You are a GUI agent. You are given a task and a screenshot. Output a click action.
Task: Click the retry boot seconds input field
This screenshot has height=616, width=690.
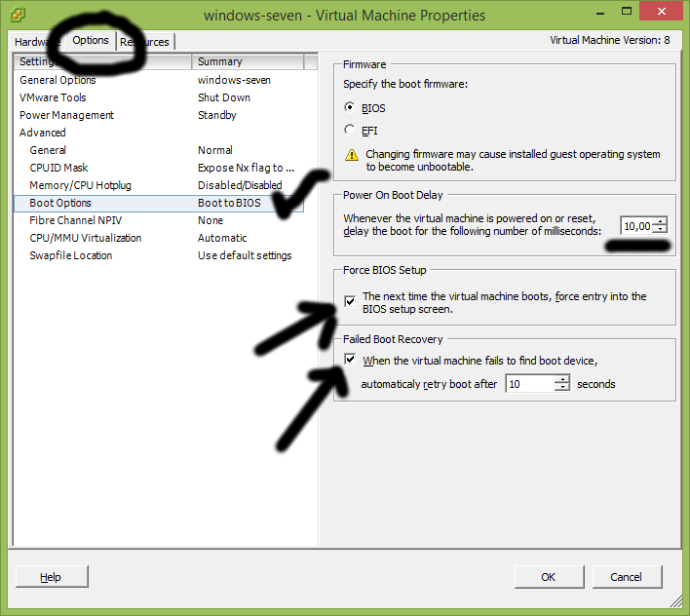click(530, 384)
